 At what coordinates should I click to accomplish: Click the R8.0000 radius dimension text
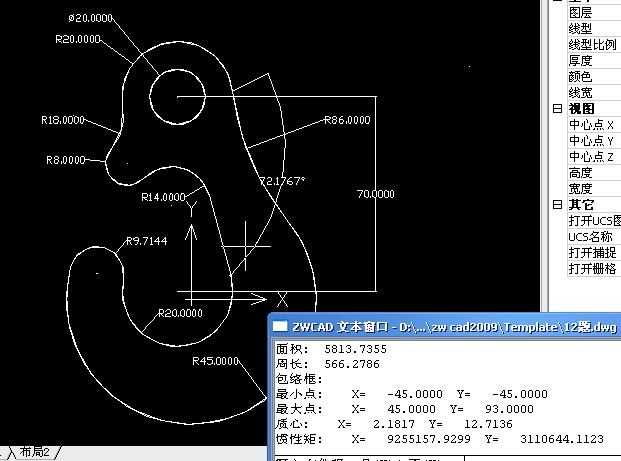(x=66, y=160)
